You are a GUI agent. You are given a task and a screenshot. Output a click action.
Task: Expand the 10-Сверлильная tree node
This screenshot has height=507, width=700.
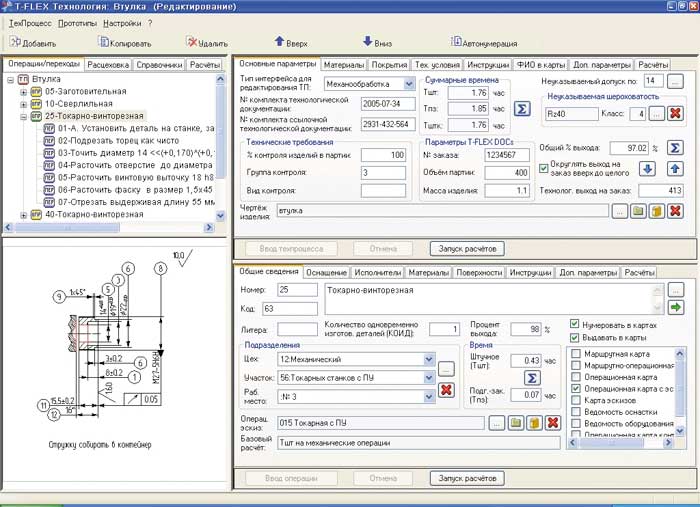click(x=24, y=103)
